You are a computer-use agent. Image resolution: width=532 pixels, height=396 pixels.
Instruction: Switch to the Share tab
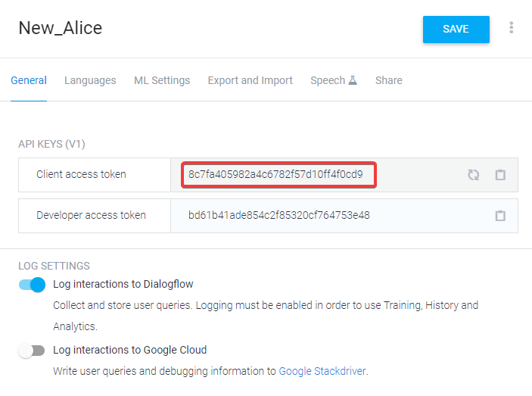pyautogui.click(x=389, y=80)
